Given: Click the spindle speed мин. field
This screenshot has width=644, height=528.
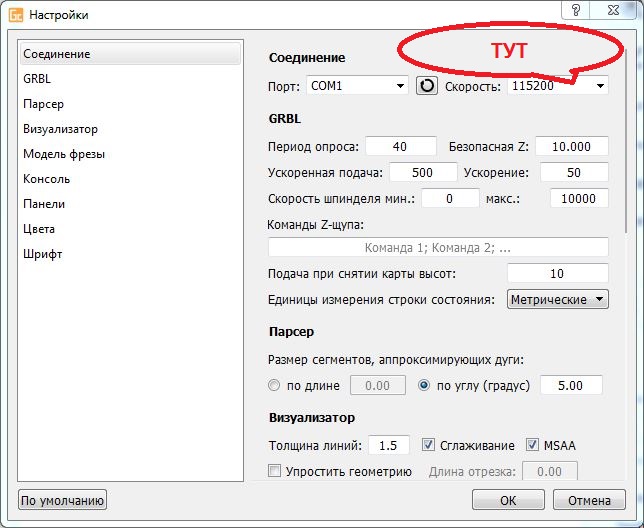Looking at the screenshot, I should 450,199.
